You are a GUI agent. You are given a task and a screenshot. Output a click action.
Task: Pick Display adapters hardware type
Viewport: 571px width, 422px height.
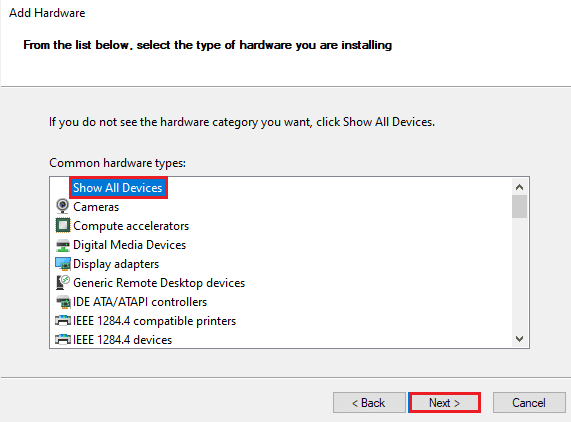click(x=116, y=264)
